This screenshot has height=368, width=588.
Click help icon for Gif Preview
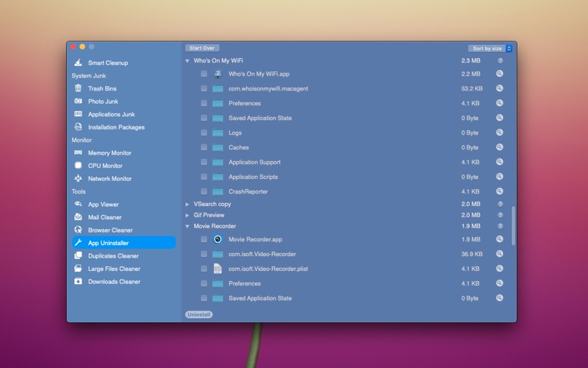pos(501,215)
